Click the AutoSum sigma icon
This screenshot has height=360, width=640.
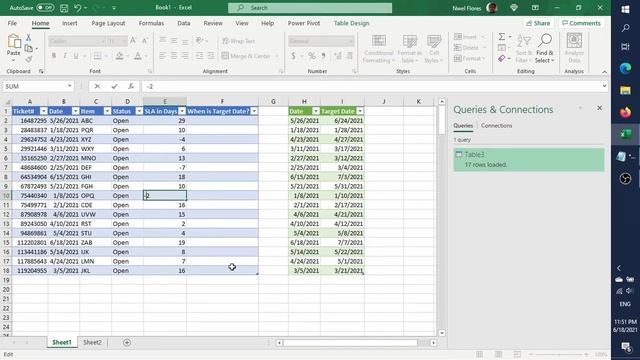(x=502, y=37)
